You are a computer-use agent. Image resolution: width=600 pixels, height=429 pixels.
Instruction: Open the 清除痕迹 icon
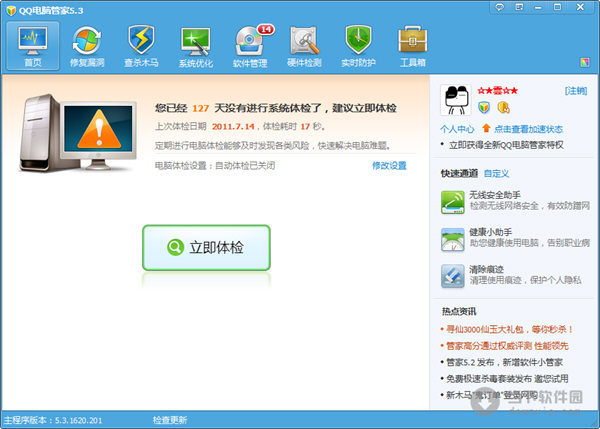pyautogui.click(x=452, y=276)
